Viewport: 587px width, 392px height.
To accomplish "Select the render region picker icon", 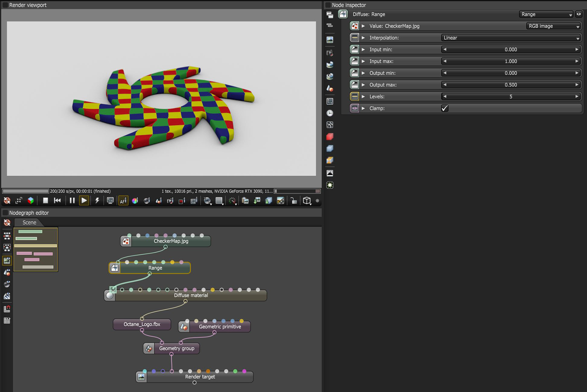I will tap(182, 200).
